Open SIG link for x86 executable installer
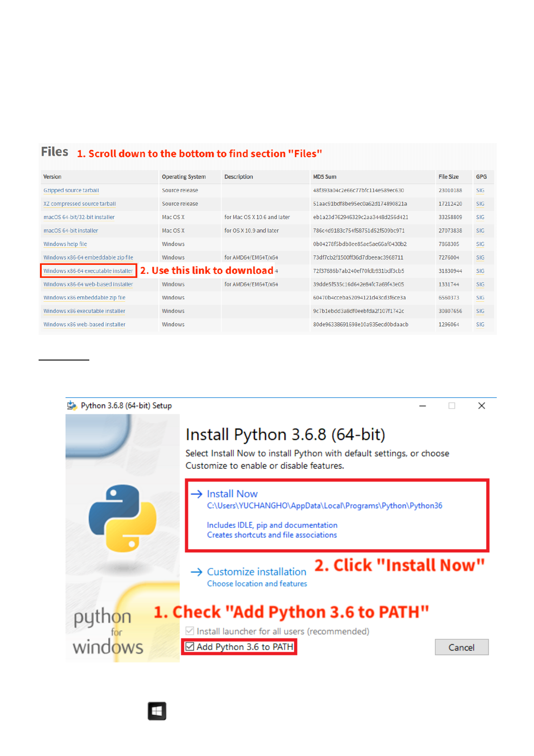The height and width of the screenshot is (756, 534). tap(480, 311)
